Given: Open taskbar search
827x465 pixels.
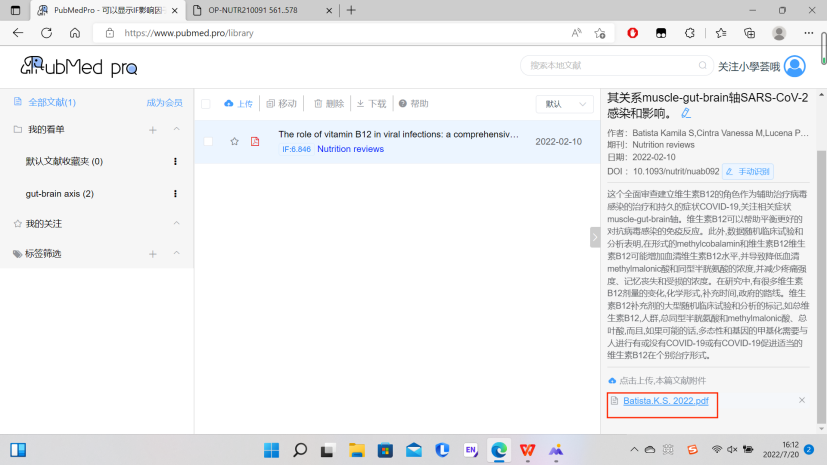Looking at the screenshot, I should pyautogui.click(x=300, y=450).
